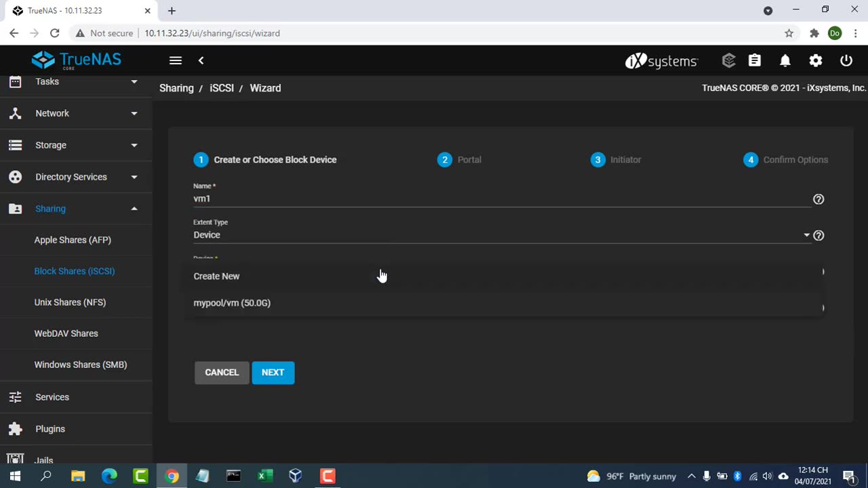Open a new Chrome tab
Viewport: 868px width, 488px height.
(172, 11)
